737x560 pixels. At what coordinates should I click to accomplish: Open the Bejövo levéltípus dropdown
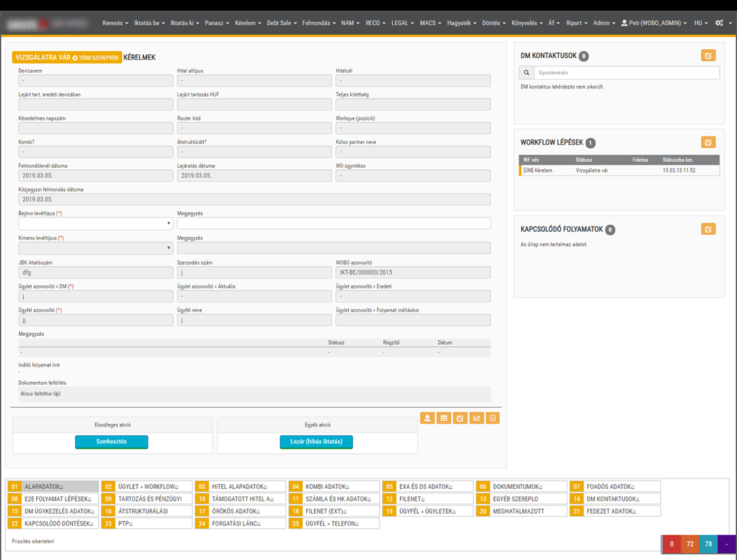pos(96,223)
